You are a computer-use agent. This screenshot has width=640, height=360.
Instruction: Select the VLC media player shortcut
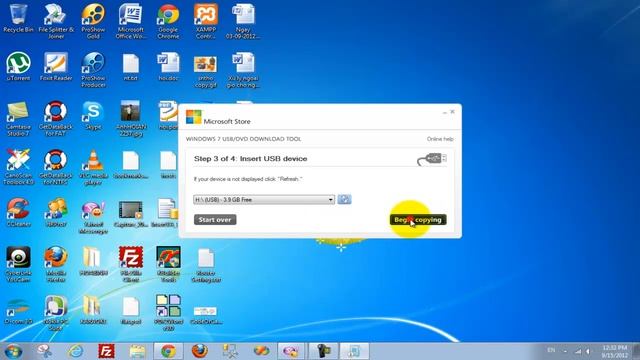93,167
